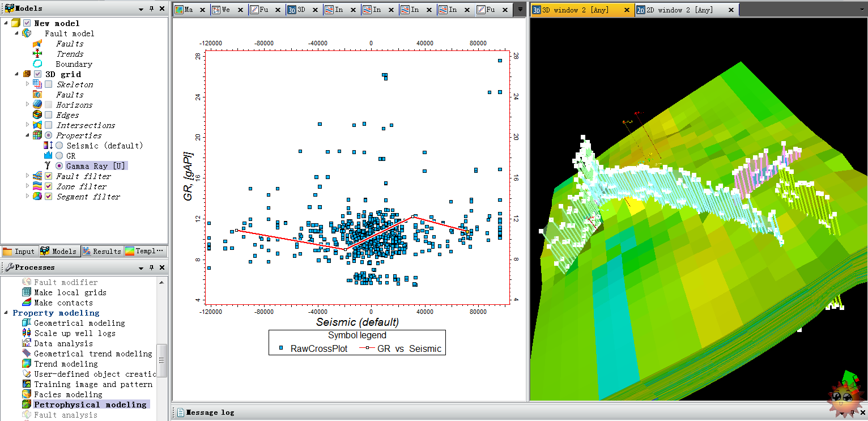Pin the Processes pane with pushpin button
Viewport: 868px width, 421px height.
coord(151,267)
